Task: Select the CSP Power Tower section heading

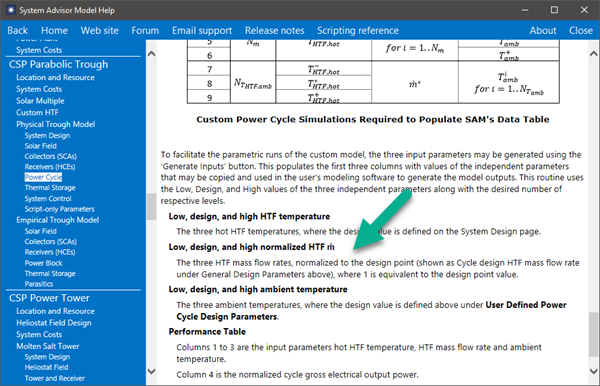Action: click(x=49, y=298)
